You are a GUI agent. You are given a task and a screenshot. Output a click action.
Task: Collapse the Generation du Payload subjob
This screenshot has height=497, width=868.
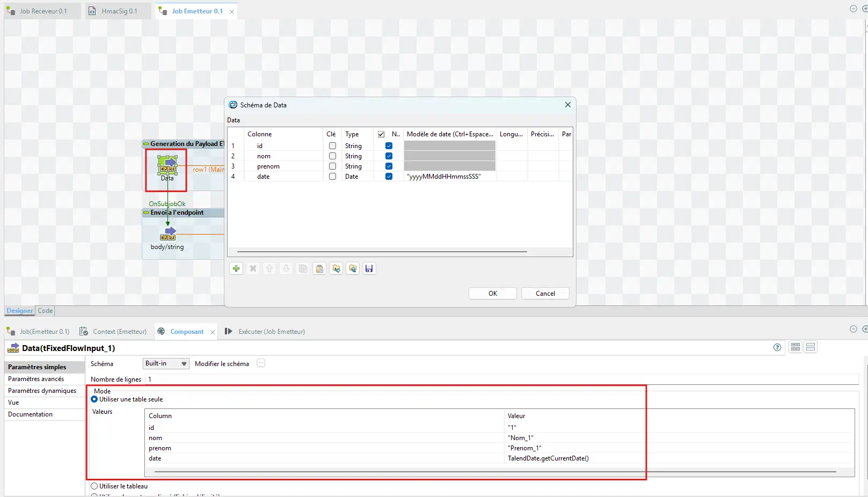[x=146, y=144]
